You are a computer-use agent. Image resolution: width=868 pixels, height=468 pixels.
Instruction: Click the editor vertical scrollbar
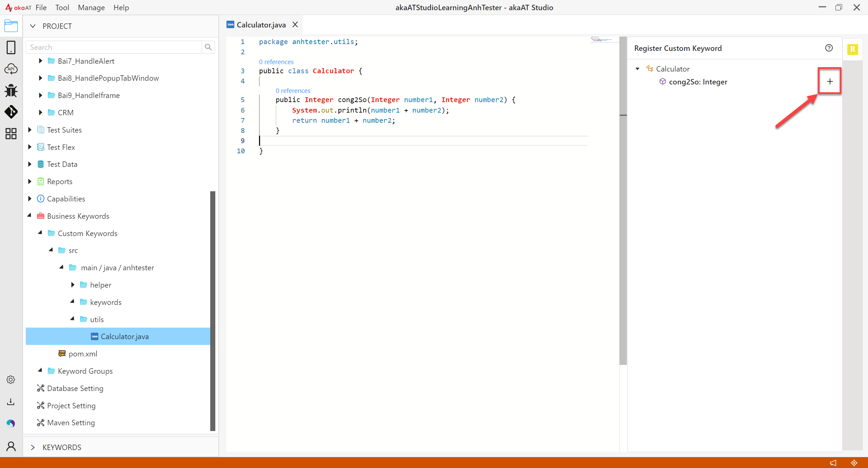pos(623,200)
